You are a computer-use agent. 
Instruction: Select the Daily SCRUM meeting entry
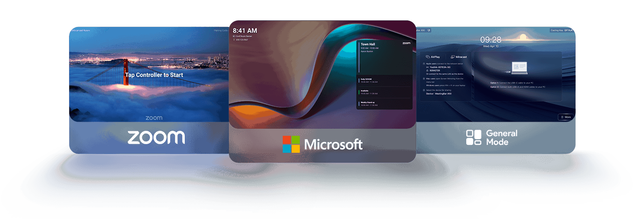point(384,81)
